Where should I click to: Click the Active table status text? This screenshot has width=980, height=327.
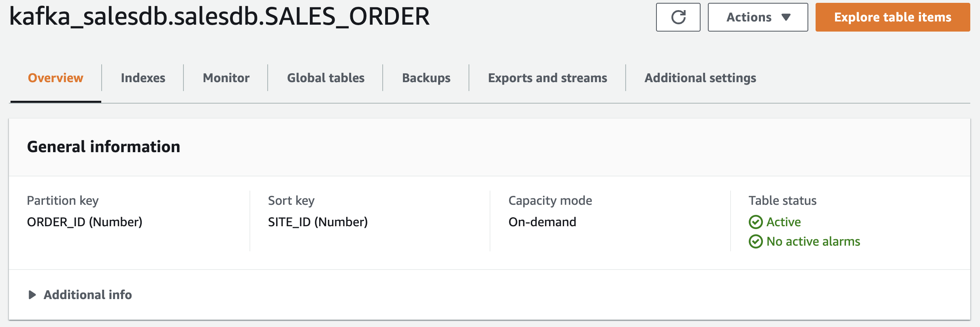pyautogui.click(x=784, y=222)
